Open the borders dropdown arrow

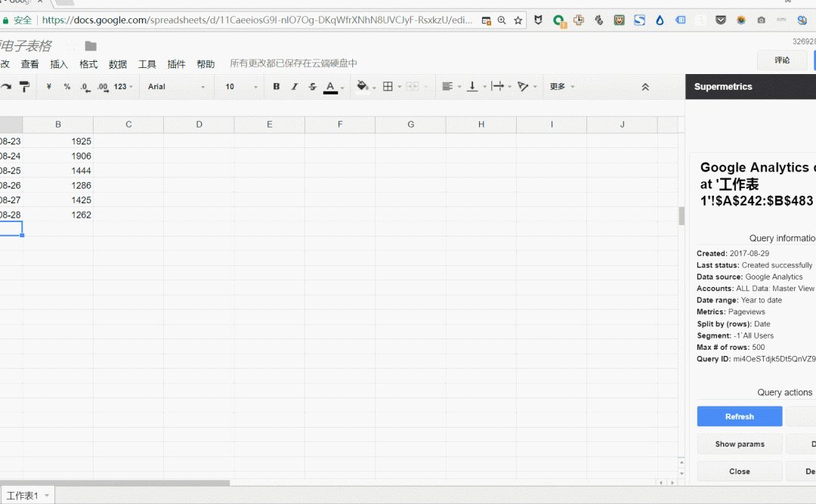click(x=400, y=87)
